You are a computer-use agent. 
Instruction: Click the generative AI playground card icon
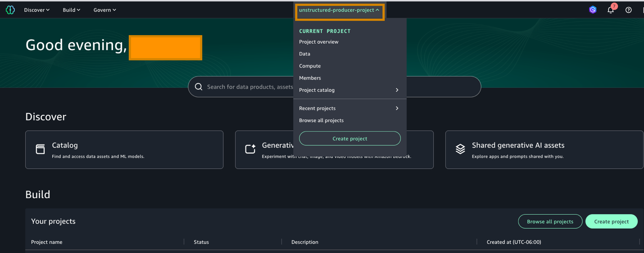[250, 149]
